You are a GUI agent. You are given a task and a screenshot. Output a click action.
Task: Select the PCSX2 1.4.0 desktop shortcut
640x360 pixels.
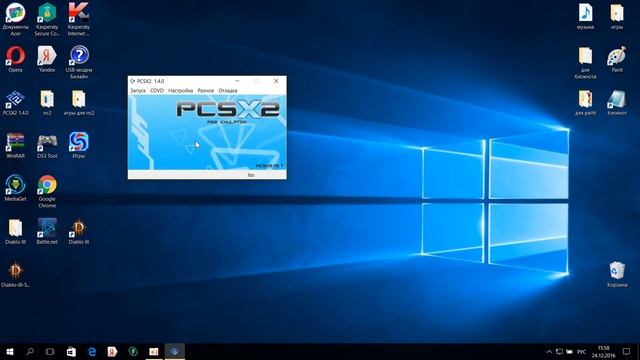[16, 103]
